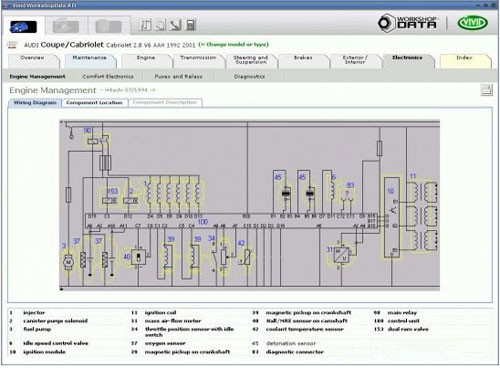500x368 pixels.
Task: Click the Change model or type link
Action: pos(234,44)
